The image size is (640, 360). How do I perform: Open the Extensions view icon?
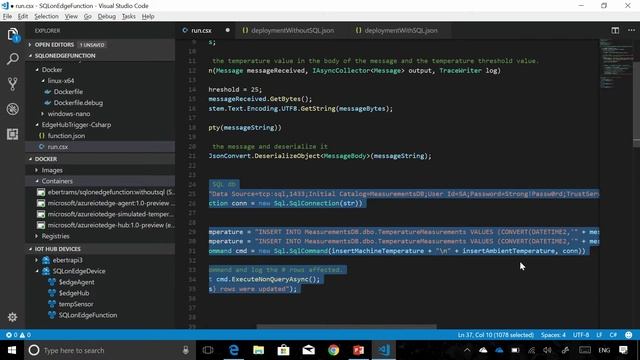pyautogui.click(x=13, y=134)
